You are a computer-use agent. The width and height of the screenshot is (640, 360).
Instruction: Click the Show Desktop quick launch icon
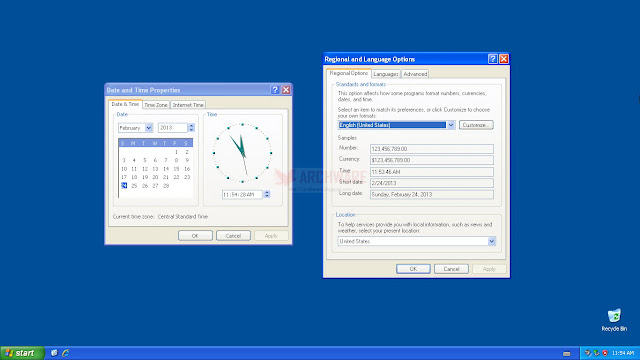pyautogui.click(x=54, y=353)
